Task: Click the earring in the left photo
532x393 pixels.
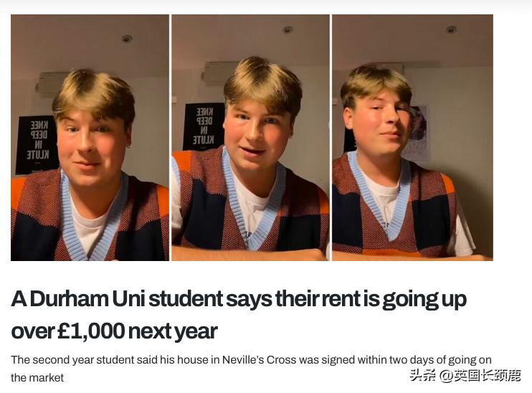Action: [129, 146]
